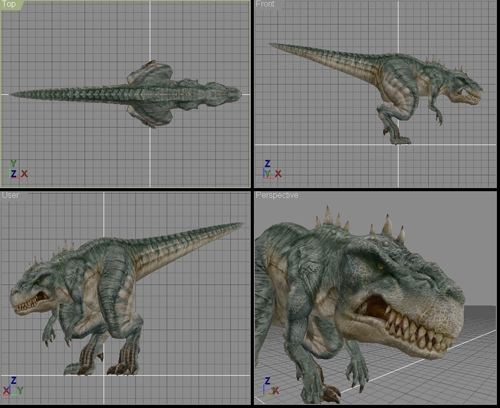Click the axis gizmo in Top viewport

pyautogui.click(x=18, y=170)
